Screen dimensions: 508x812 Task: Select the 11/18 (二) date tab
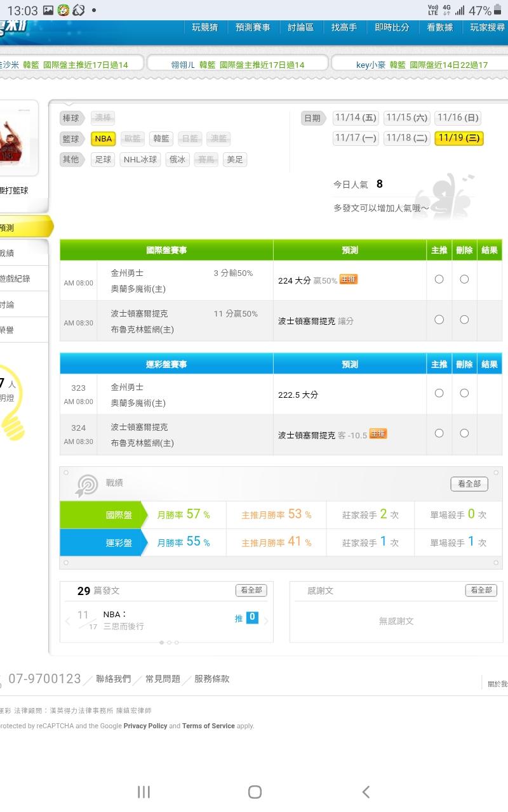point(407,138)
